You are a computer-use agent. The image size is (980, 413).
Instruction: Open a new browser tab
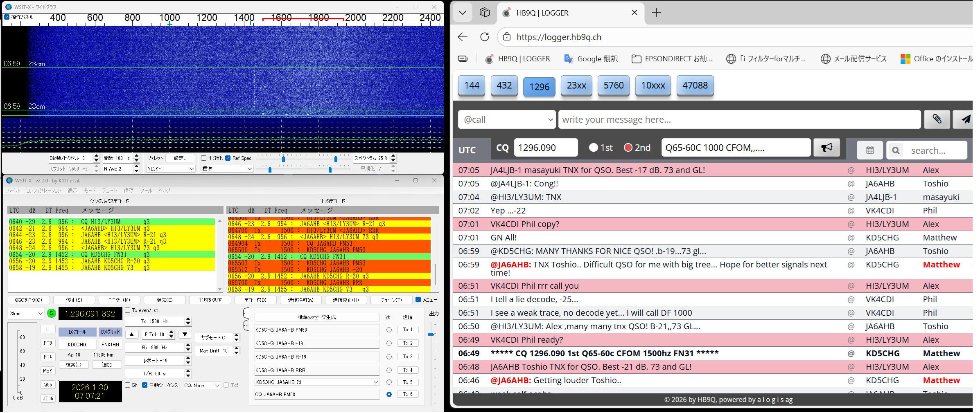coord(657,13)
